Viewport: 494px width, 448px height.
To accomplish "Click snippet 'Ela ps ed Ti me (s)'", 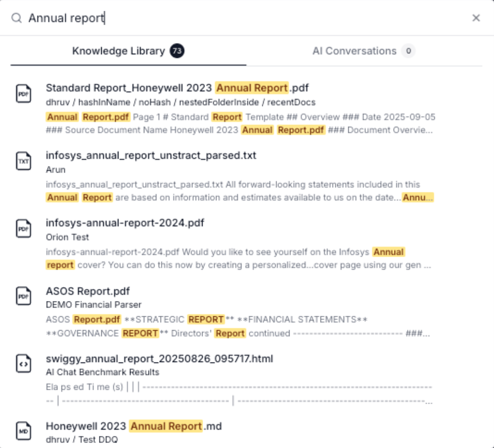I will tap(84, 387).
